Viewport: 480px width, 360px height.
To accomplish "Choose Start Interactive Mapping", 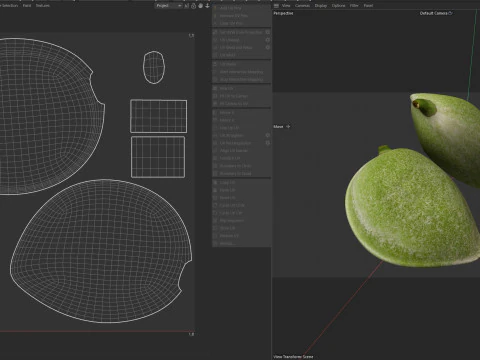I will [242, 72].
